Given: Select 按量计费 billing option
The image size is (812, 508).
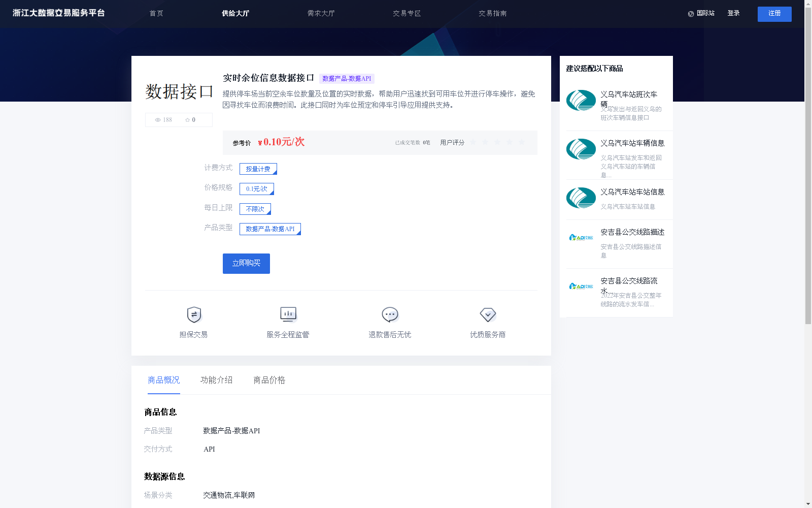Looking at the screenshot, I should (x=258, y=169).
